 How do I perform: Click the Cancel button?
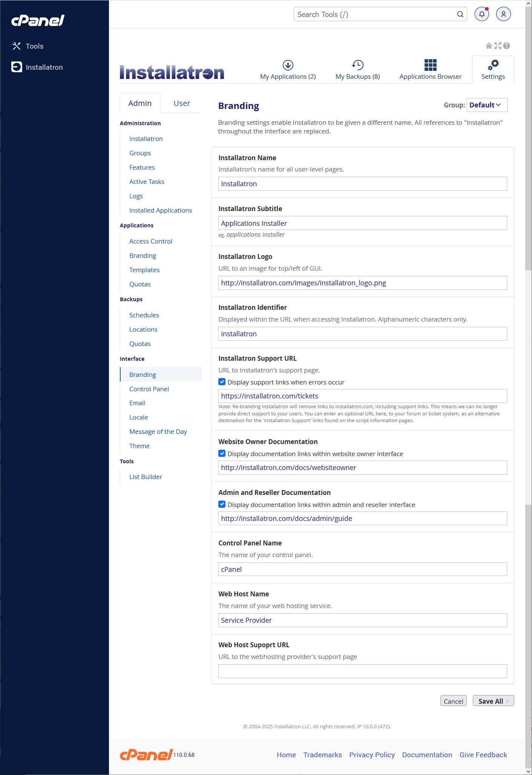click(x=453, y=701)
